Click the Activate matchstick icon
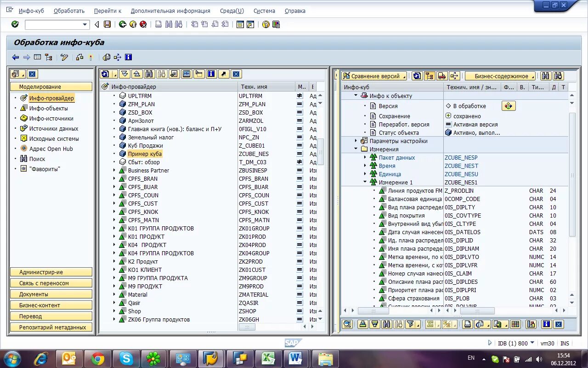Image resolution: width=588 pixels, height=368 pixels. tap(90, 57)
